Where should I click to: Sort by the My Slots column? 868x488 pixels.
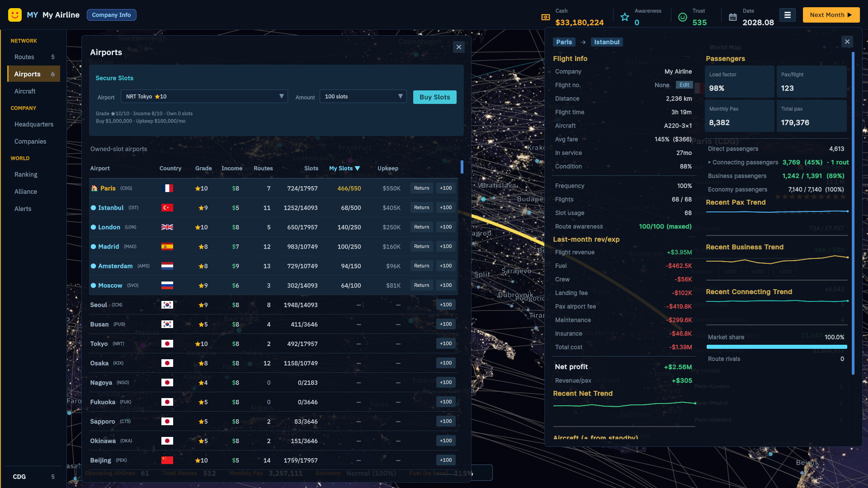344,169
